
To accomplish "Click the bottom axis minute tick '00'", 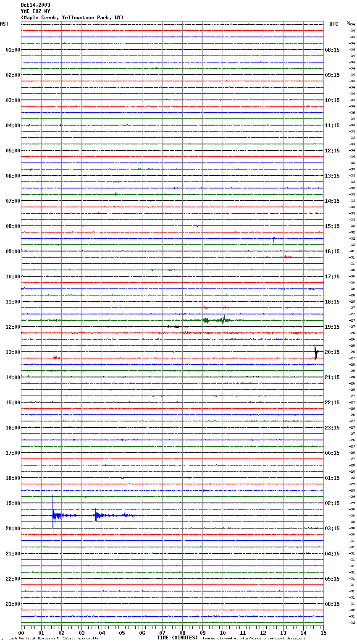I will click(21, 633).
